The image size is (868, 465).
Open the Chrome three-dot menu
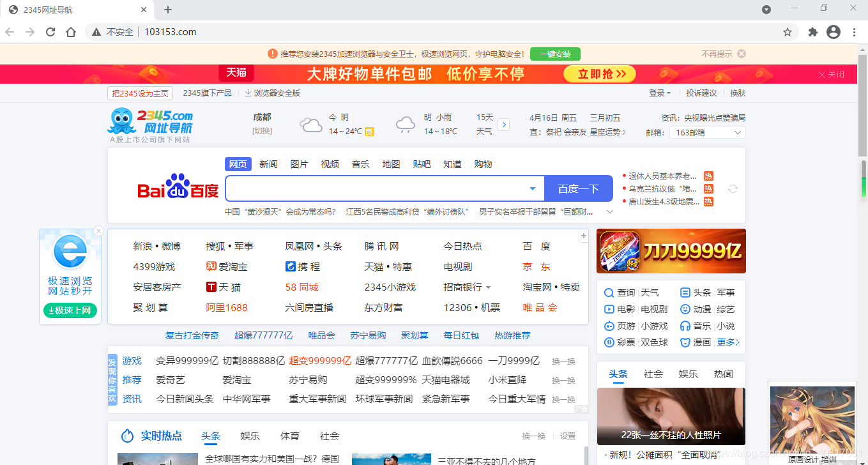[854, 32]
